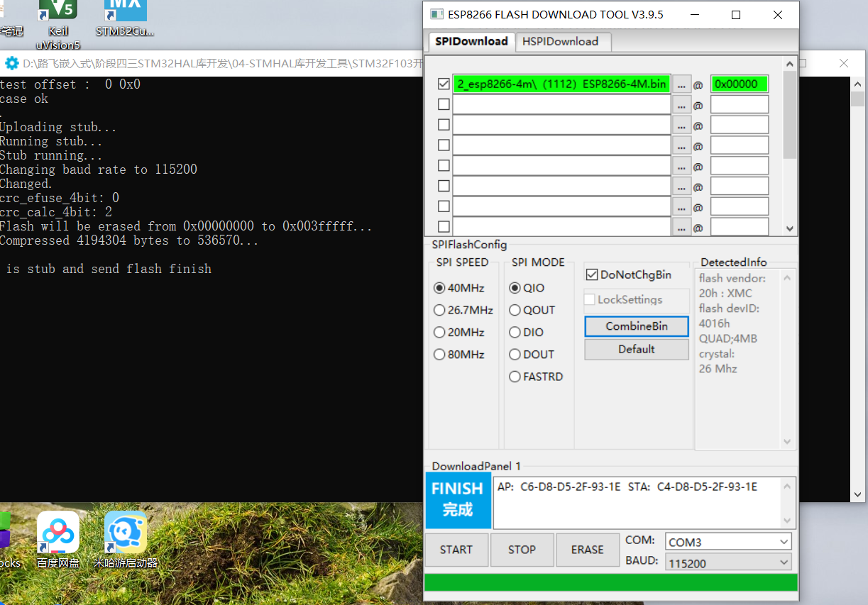Click console window scrollbar down arrow

point(858,494)
